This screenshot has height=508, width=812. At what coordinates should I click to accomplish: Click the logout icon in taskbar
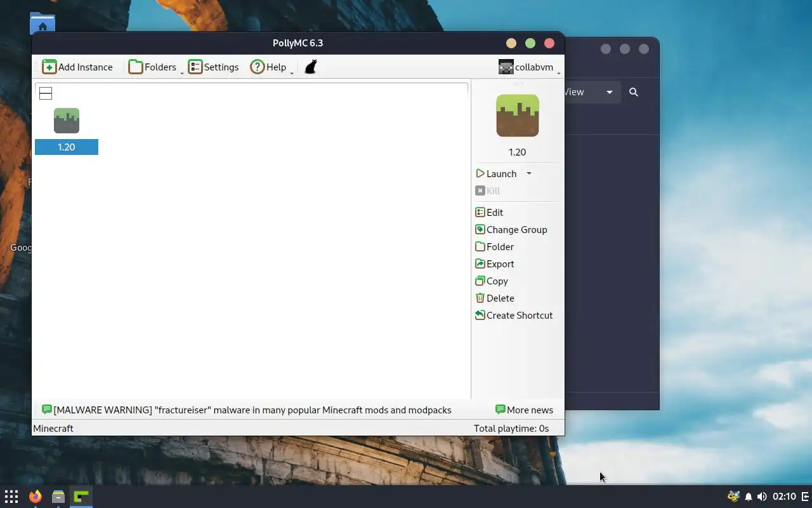click(x=806, y=497)
